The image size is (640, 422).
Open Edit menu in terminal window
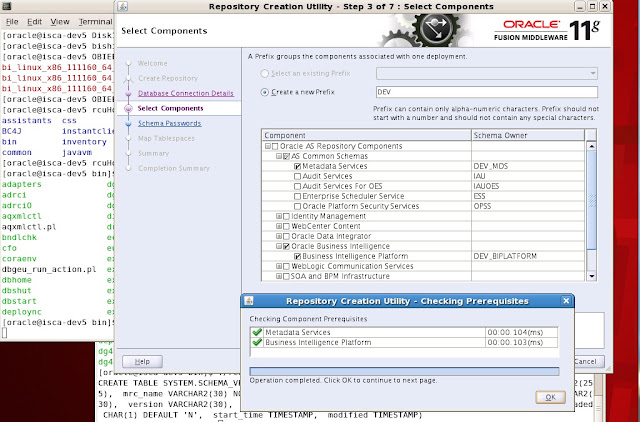34,22
